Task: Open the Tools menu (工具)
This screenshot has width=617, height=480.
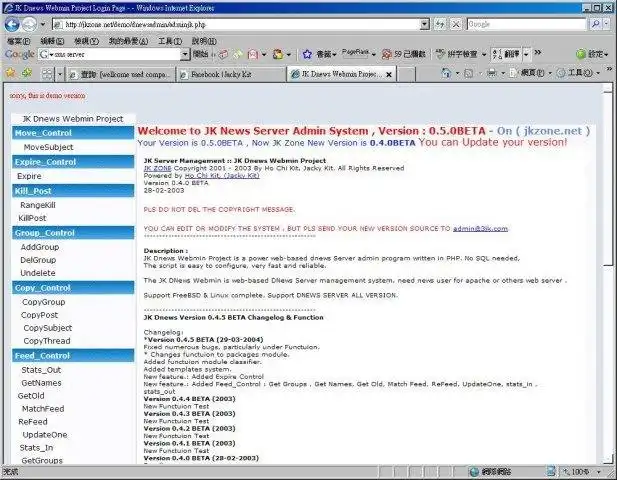Action: [x=170, y=41]
